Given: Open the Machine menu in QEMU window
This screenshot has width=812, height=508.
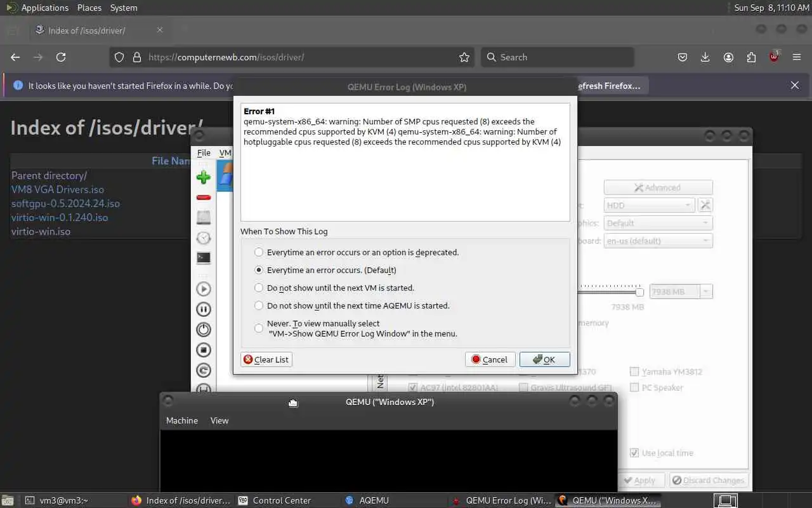Looking at the screenshot, I should [182, 420].
